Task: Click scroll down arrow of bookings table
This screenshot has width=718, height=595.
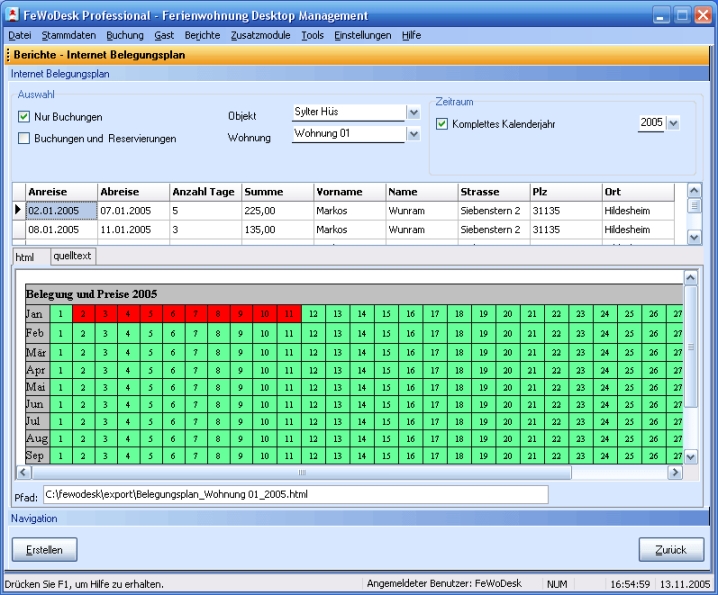Action: click(695, 237)
